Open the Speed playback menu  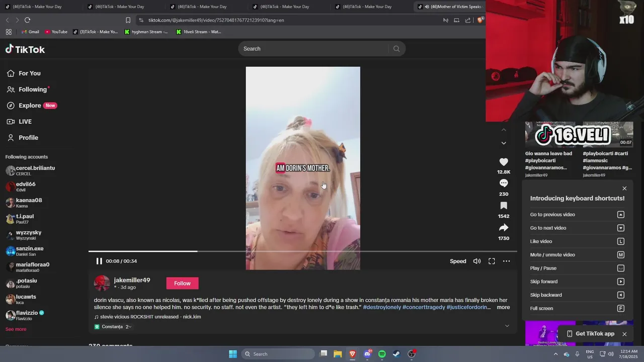pyautogui.click(x=458, y=261)
